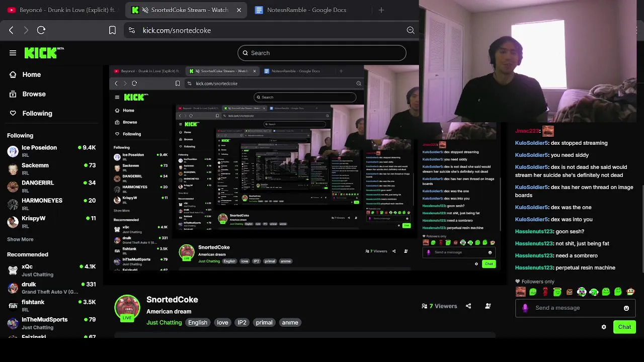Viewport: 644px width, 362px height.
Task: Unmute the SnortedCoke Stream tab
Action: pyautogui.click(x=145, y=10)
